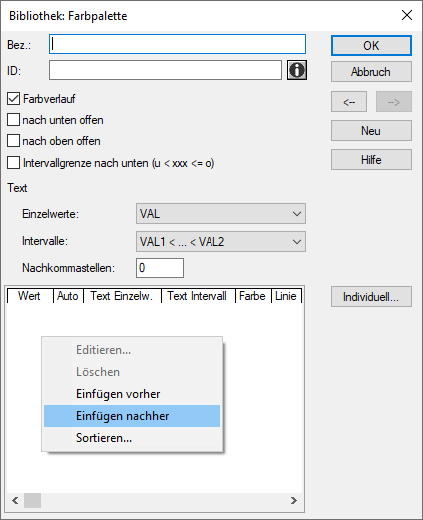Viewport: 423px width, 520px height.
Task: Click the Abbruch button
Action: pos(371,72)
